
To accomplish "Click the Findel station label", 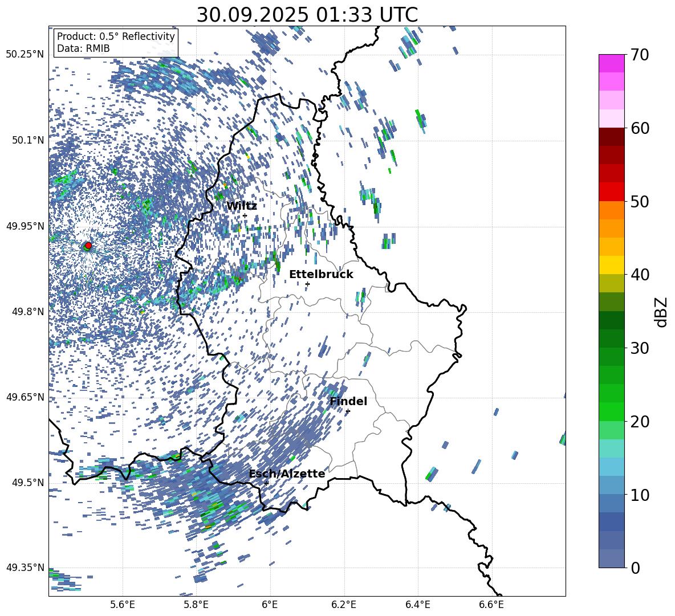I will pyautogui.click(x=348, y=401).
